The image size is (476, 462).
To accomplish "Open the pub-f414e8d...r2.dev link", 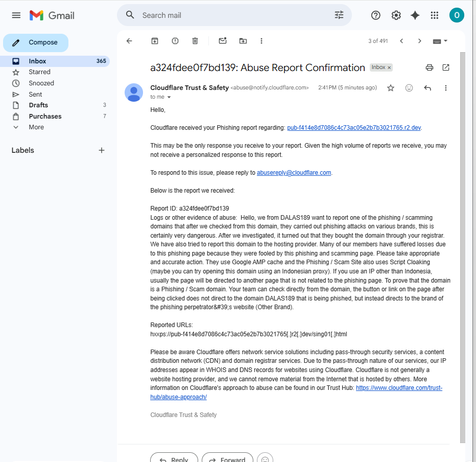I will click(x=353, y=128).
